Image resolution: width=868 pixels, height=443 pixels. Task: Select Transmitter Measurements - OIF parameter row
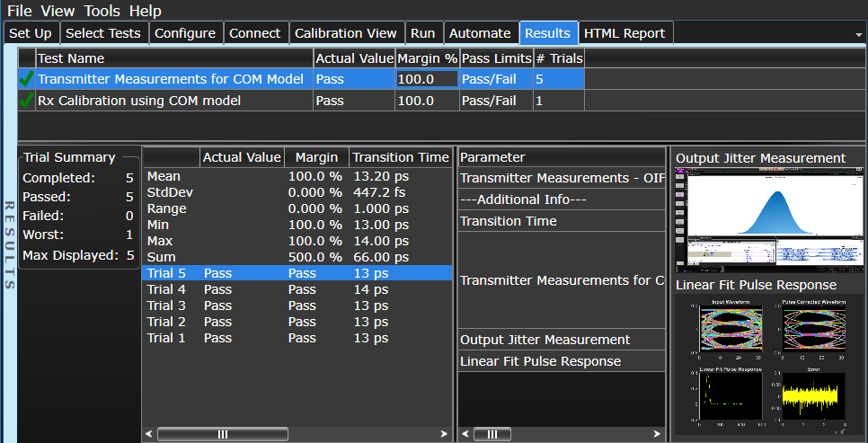(562, 178)
